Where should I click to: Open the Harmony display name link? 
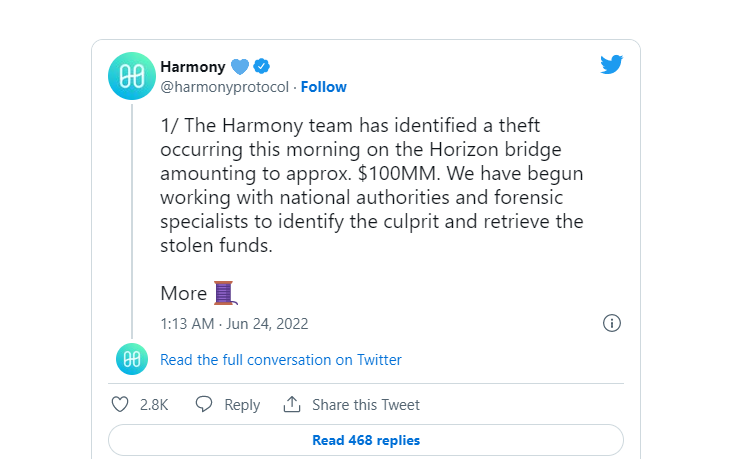tap(193, 67)
